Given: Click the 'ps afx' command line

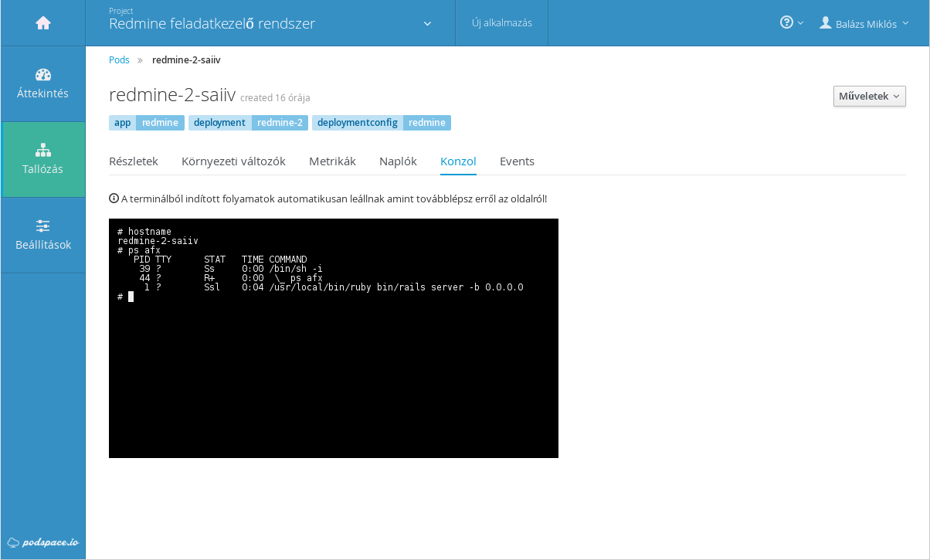Looking at the screenshot, I should (139, 250).
